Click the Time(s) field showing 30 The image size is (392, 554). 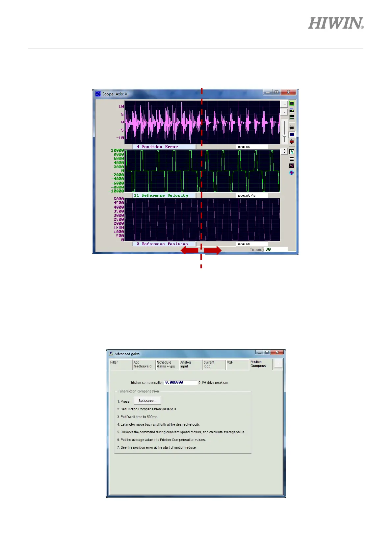(x=276, y=249)
